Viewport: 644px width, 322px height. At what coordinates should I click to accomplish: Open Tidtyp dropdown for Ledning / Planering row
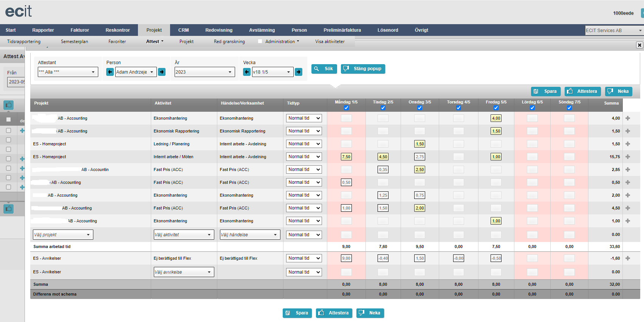click(x=304, y=144)
